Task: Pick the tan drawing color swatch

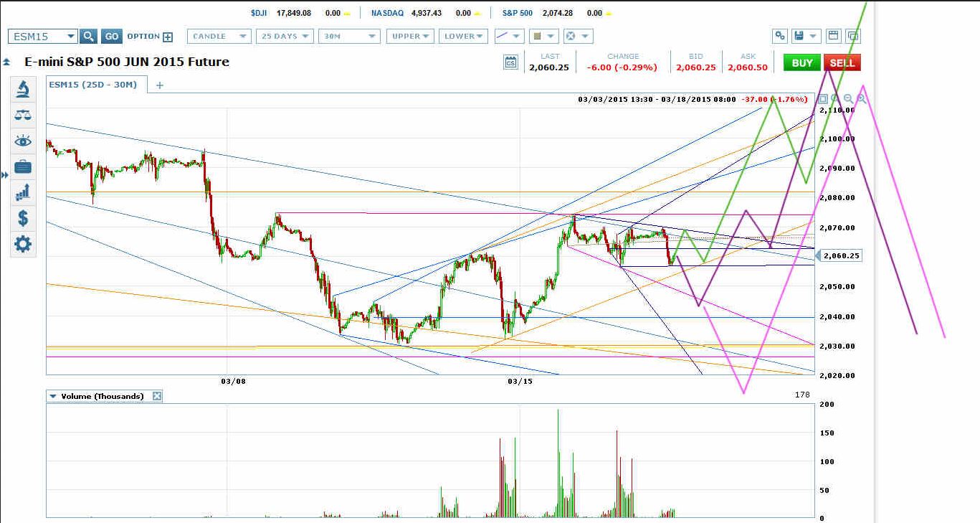Action: 537,36
